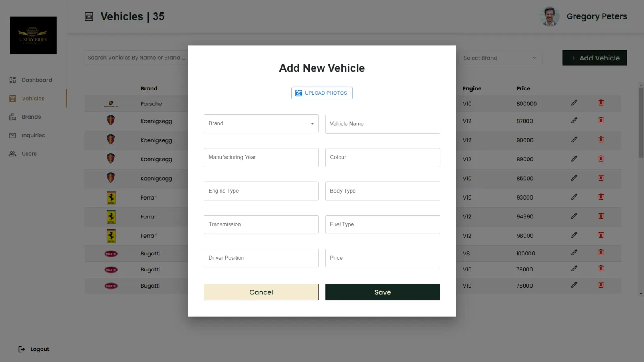Save the new vehicle
644x362 pixels.
[x=382, y=292]
